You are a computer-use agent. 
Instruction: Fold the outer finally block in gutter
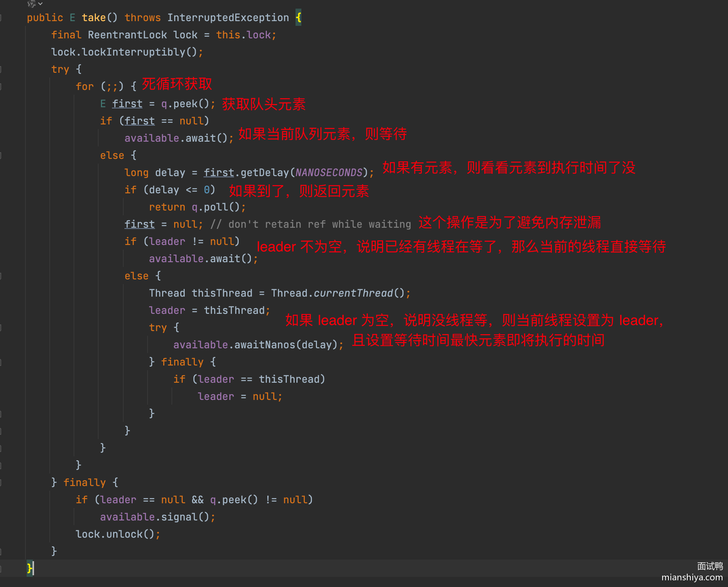pyautogui.click(x=1, y=483)
